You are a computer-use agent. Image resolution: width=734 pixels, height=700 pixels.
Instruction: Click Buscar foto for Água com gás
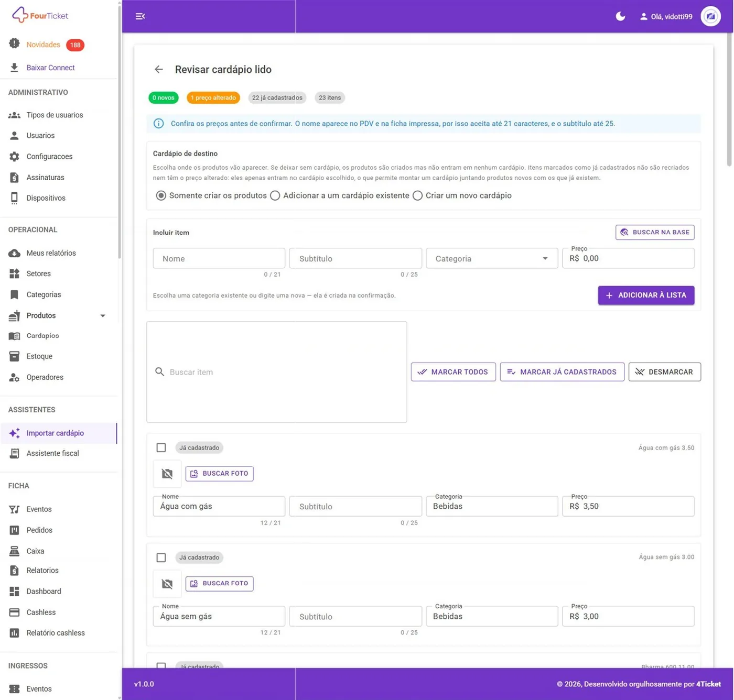point(219,474)
